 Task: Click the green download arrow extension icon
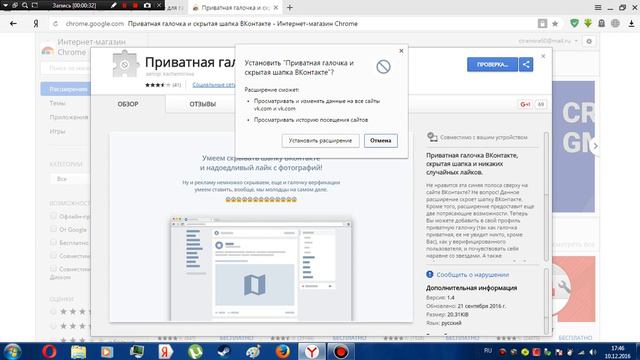click(x=588, y=23)
